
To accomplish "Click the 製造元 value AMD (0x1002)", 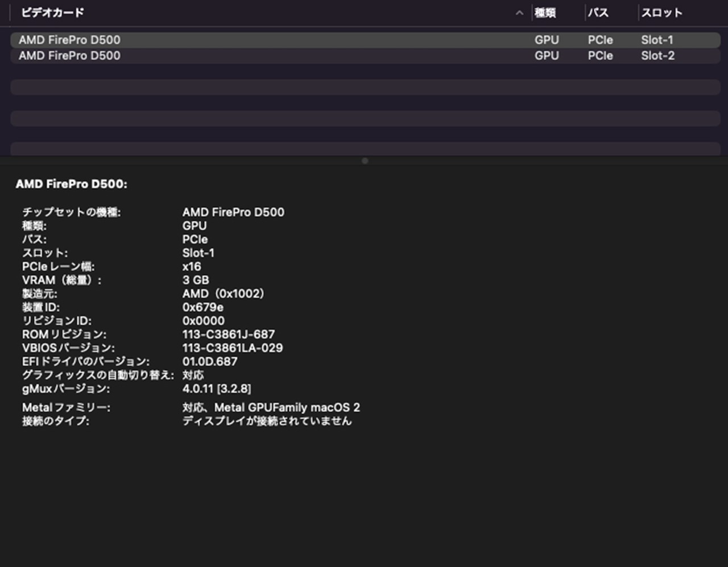I will 223,294.
